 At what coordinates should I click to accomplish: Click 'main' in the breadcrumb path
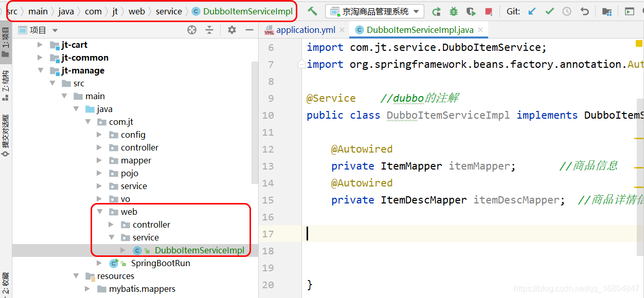(x=38, y=11)
